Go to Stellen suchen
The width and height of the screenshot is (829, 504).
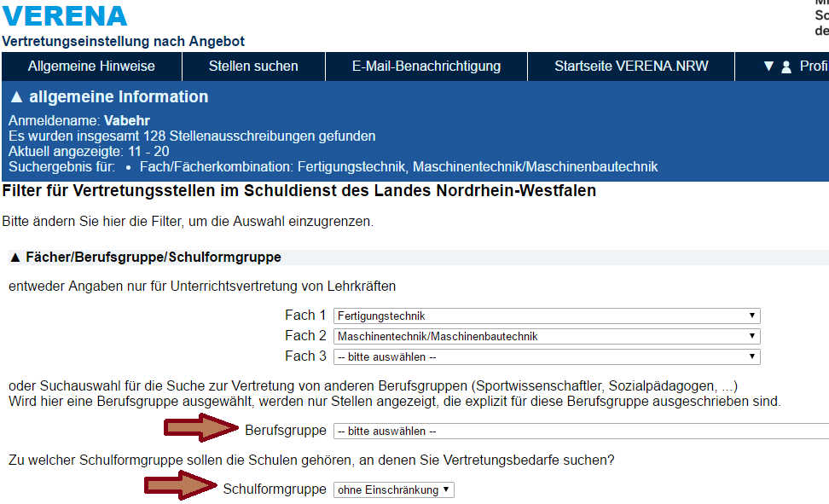point(253,67)
